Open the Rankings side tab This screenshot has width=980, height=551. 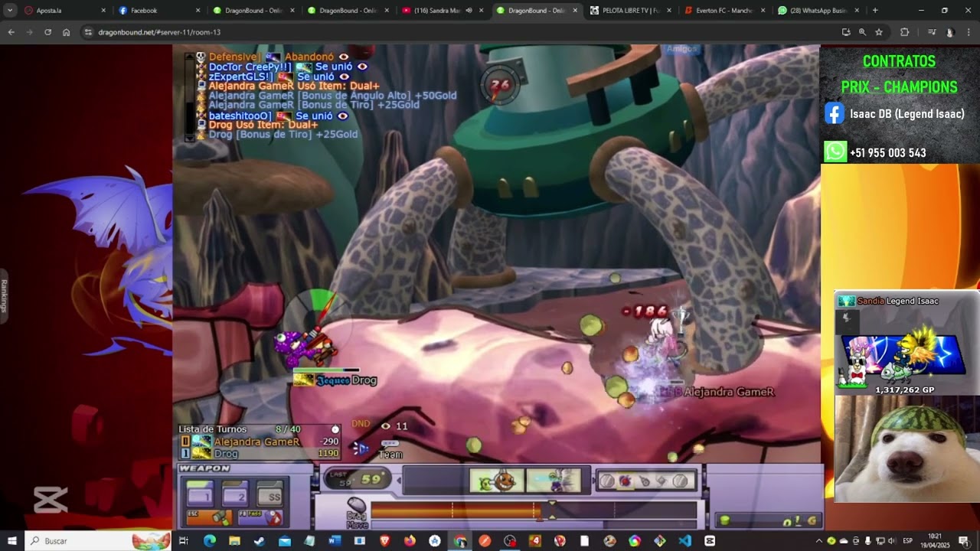coord(4,295)
